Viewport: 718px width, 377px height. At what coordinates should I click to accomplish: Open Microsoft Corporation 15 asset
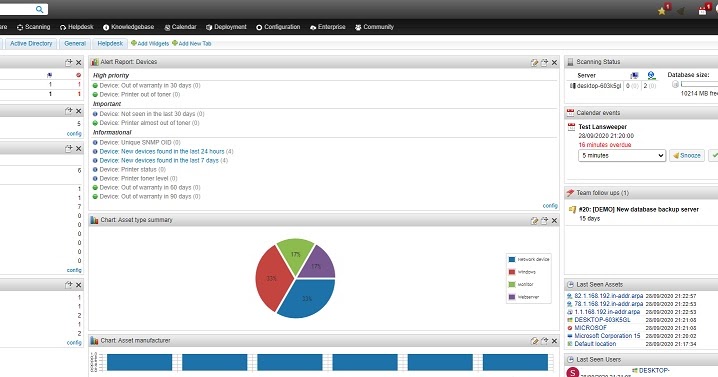tap(607, 336)
